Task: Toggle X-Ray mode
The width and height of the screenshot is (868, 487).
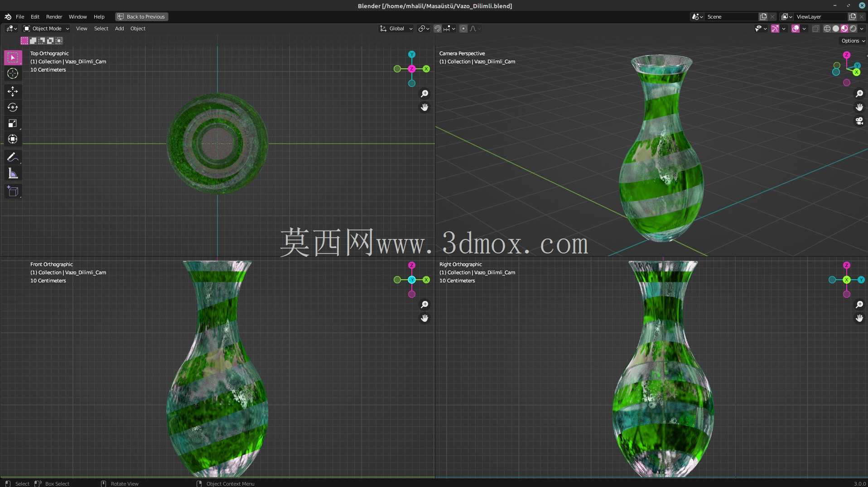Action: tap(816, 29)
